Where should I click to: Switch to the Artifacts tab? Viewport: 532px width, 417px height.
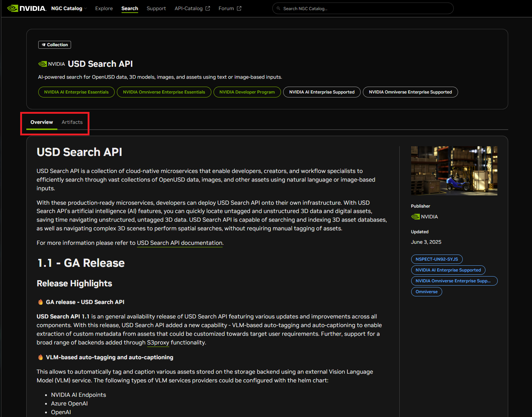pos(72,122)
